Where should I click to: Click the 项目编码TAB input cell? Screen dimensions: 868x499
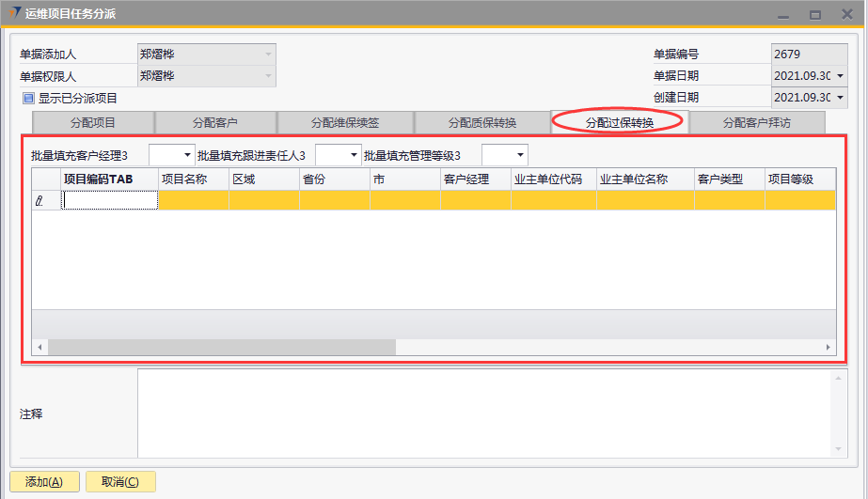click(110, 200)
